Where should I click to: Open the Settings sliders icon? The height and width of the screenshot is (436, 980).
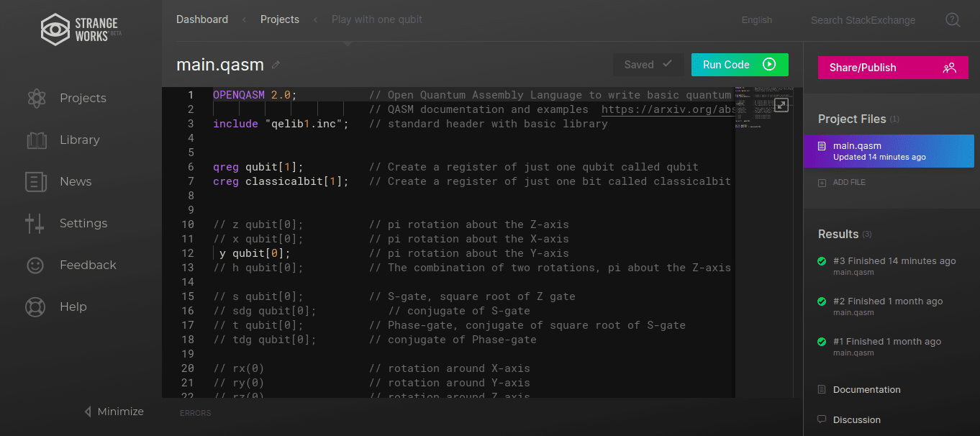point(35,223)
